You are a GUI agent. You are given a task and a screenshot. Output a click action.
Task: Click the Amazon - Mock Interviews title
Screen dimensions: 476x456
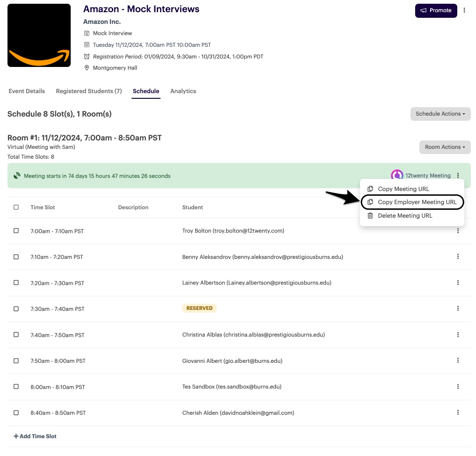141,9
